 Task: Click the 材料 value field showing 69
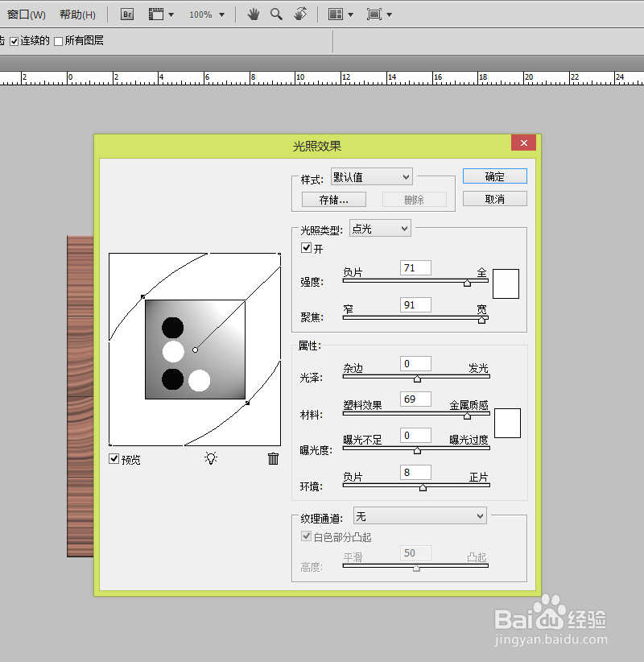coord(415,399)
